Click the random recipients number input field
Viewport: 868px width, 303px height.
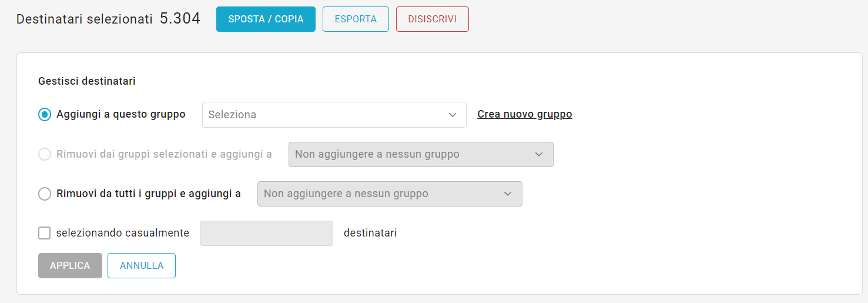266,233
